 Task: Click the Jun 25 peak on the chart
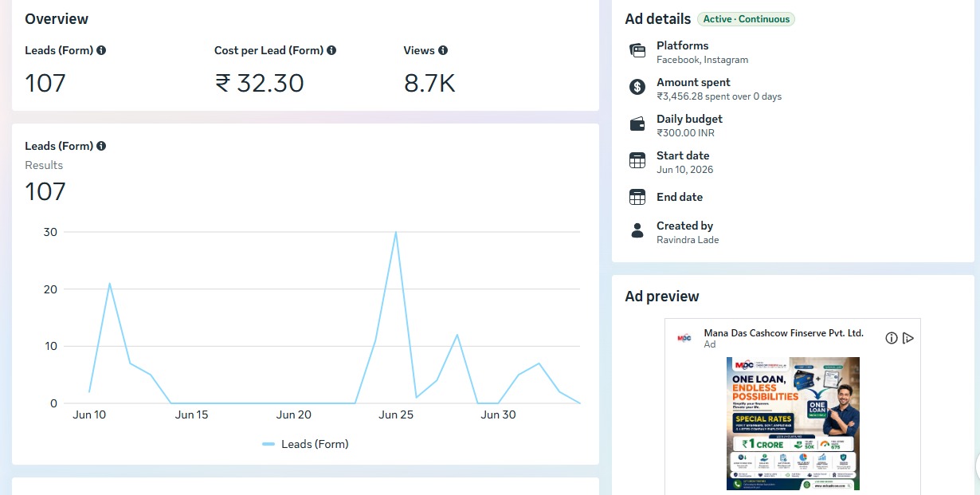coord(395,232)
